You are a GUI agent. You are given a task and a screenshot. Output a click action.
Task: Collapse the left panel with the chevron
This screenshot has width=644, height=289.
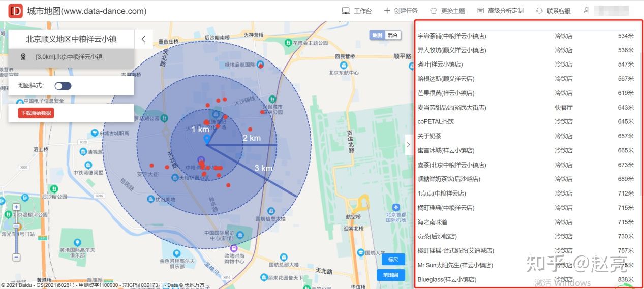click(x=143, y=39)
